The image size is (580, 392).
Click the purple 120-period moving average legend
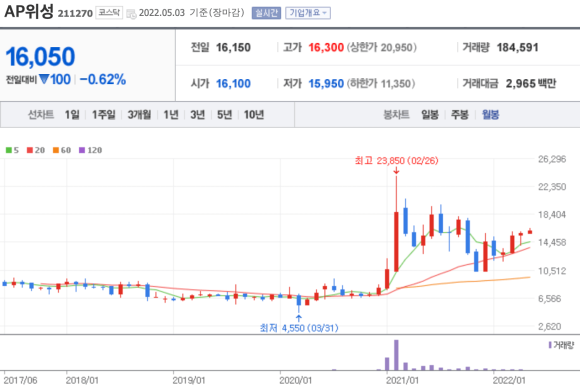[x=91, y=150]
